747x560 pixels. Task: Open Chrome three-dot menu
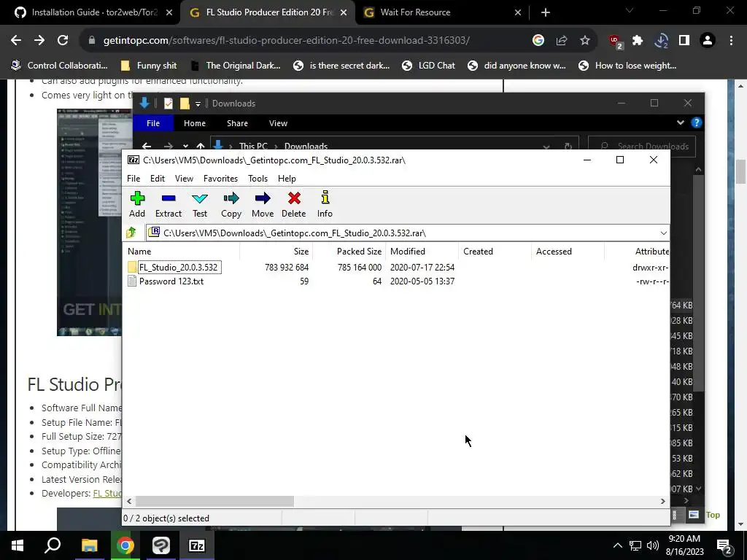click(x=731, y=41)
